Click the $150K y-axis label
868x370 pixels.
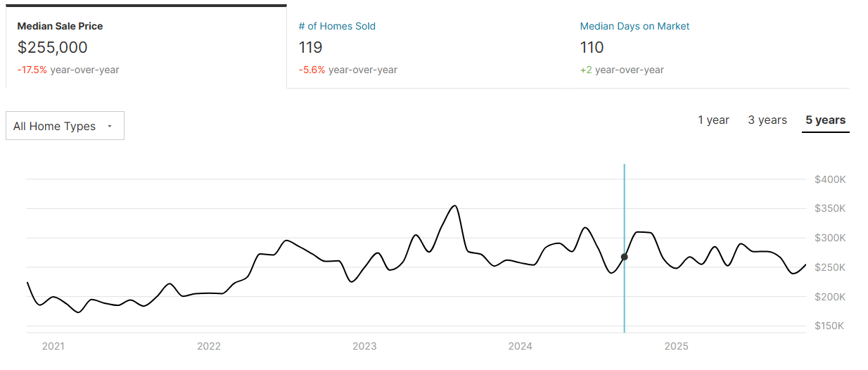tap(830, 326)
